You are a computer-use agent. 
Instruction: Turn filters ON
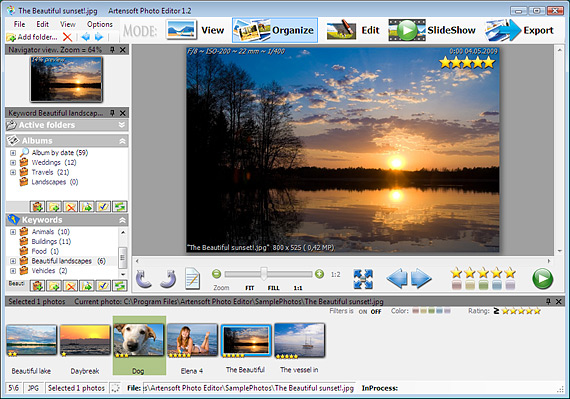(362, 312)
